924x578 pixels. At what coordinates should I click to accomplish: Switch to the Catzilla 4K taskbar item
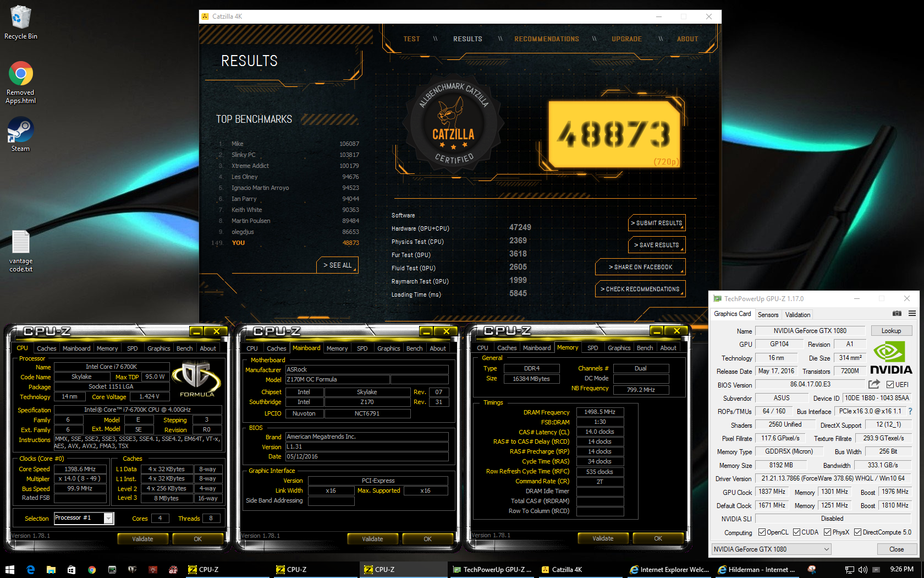tap(581, 570)
